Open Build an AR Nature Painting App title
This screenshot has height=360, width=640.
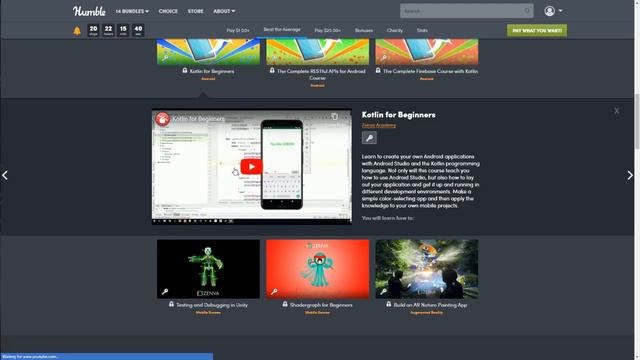(x=430, y=305)
